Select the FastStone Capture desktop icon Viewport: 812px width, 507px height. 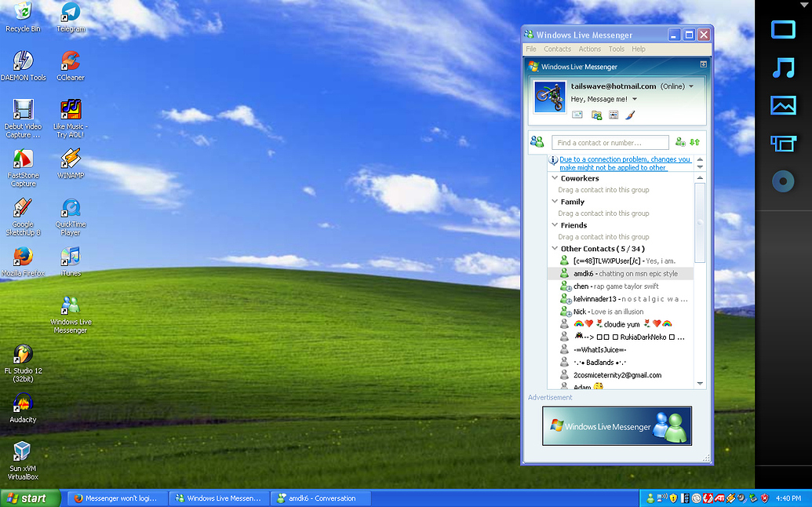pos(23,168)
